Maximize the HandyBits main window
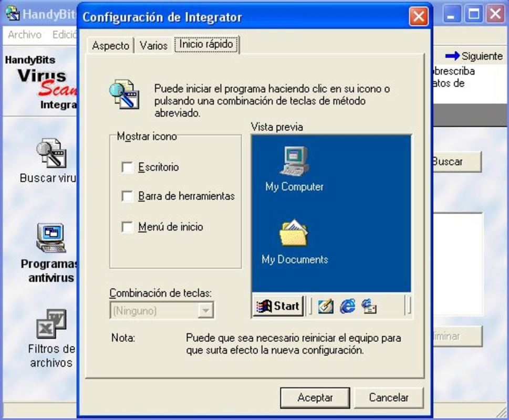The width and height of the screenshot is (509, 420). (473, 14)
